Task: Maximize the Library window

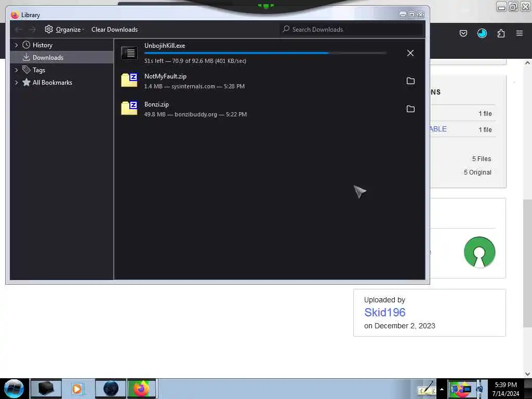Action: click(x=411, y=15)
